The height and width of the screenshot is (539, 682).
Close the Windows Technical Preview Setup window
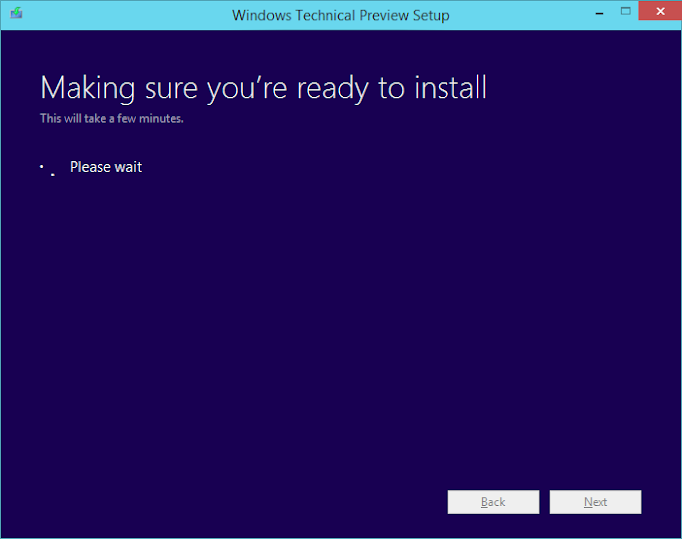tap(660, 11)
